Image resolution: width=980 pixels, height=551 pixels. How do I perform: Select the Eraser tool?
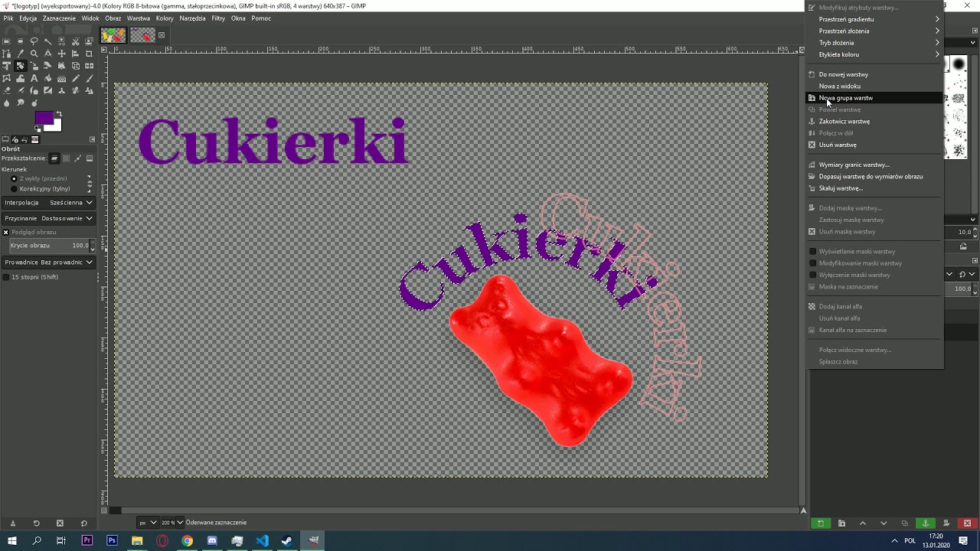coord(6,90)
